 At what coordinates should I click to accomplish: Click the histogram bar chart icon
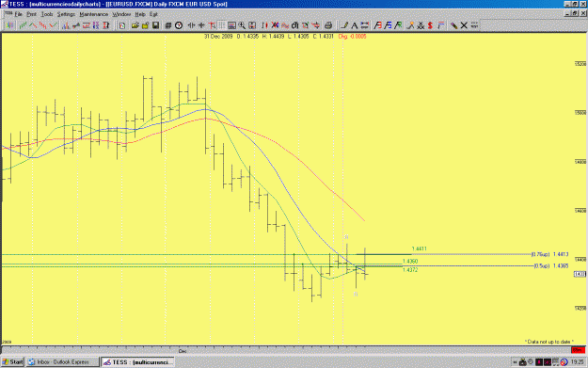pyautogui.click(x=66, y=25)
